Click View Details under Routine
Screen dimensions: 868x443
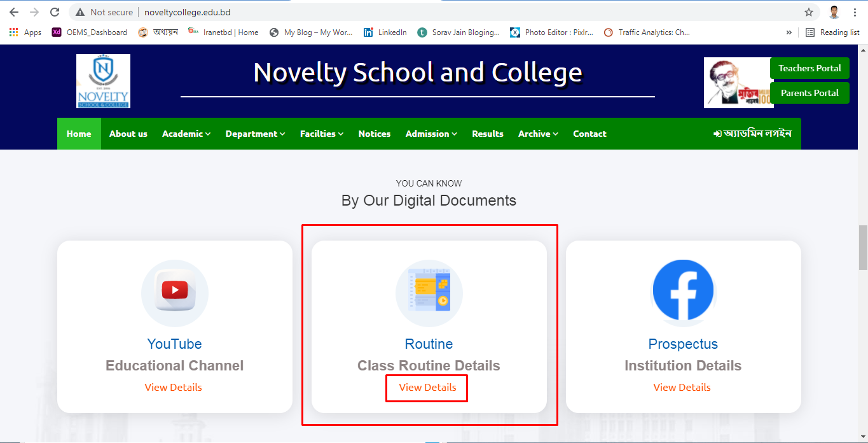(427, 388)
